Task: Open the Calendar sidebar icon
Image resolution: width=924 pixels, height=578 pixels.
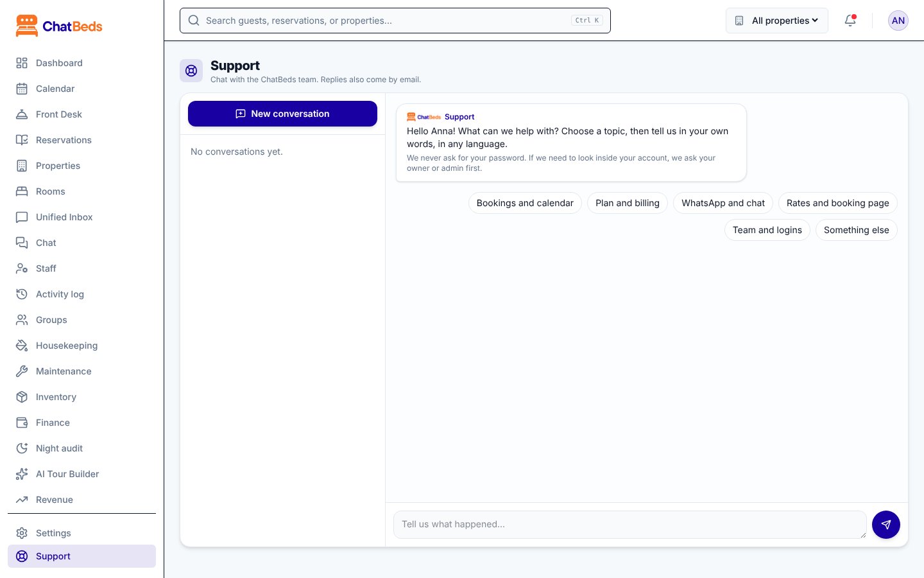Action: 22,89
